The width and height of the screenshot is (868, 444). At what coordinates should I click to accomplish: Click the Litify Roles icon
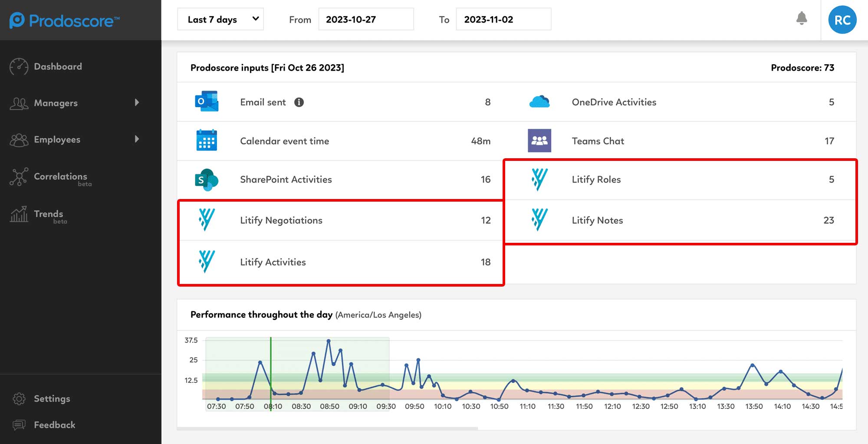[539, 180]
